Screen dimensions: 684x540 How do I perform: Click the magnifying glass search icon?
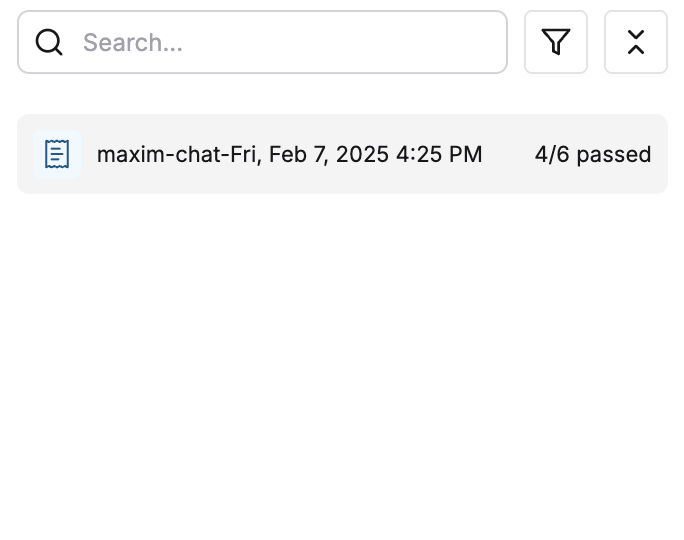pos(49,42)
